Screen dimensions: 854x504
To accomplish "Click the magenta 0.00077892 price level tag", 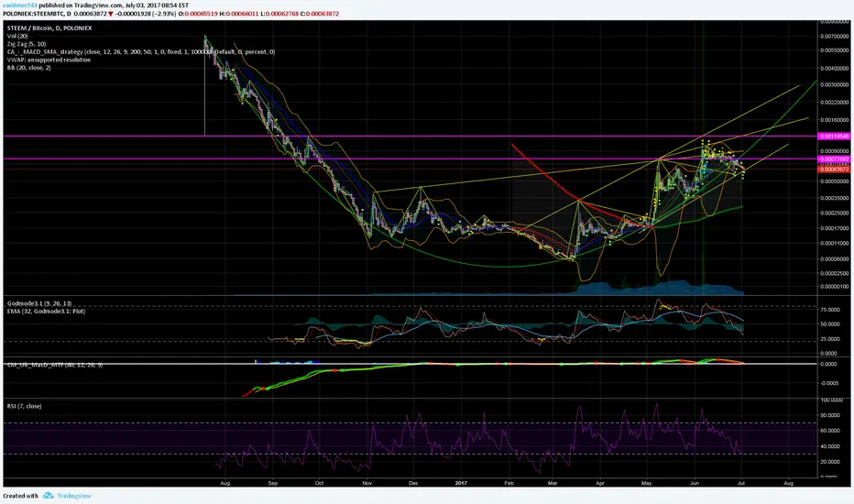I will tap(834, 159).
